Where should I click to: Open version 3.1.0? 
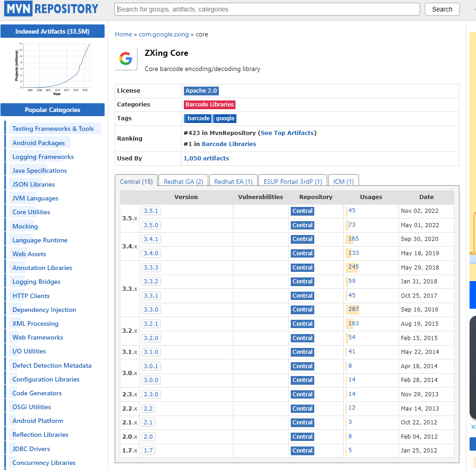(x=151, y=352)
